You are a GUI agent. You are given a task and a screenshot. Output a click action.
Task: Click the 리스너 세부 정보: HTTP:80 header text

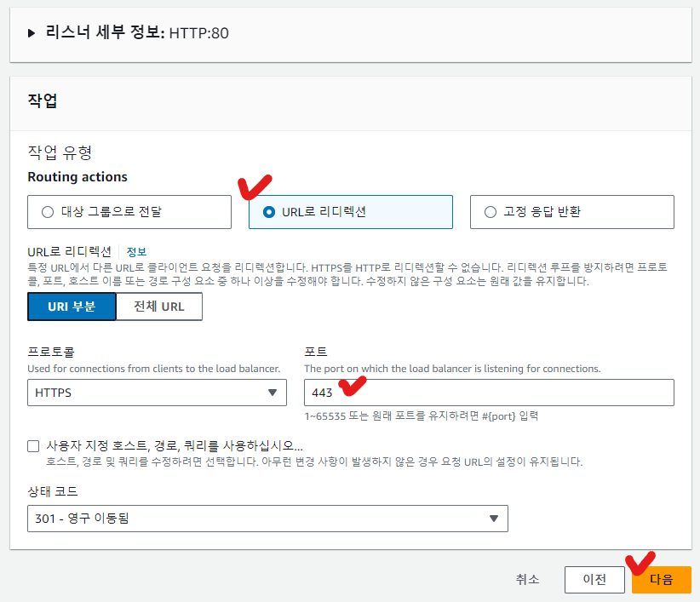pos(137,33)
